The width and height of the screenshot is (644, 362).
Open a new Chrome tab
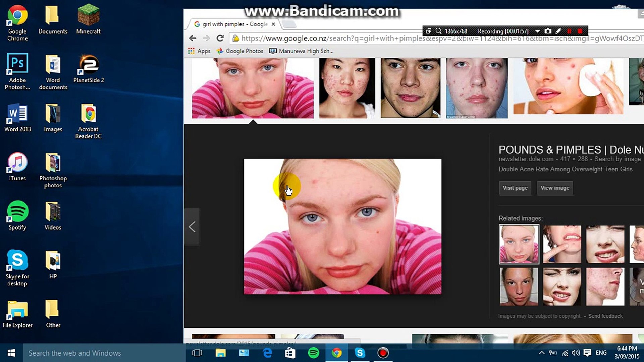point(289,24)
